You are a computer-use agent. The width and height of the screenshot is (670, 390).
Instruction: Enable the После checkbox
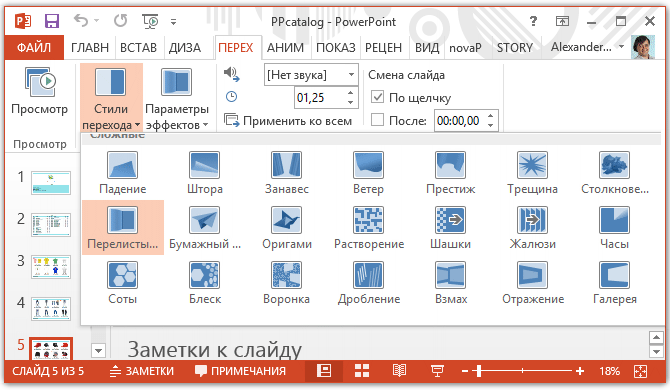click(377, 120)
